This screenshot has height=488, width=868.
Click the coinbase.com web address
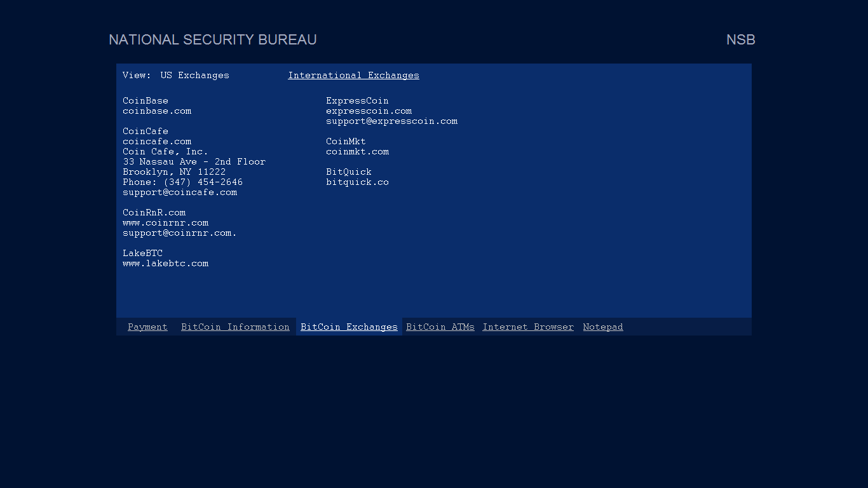click(157, 111)
